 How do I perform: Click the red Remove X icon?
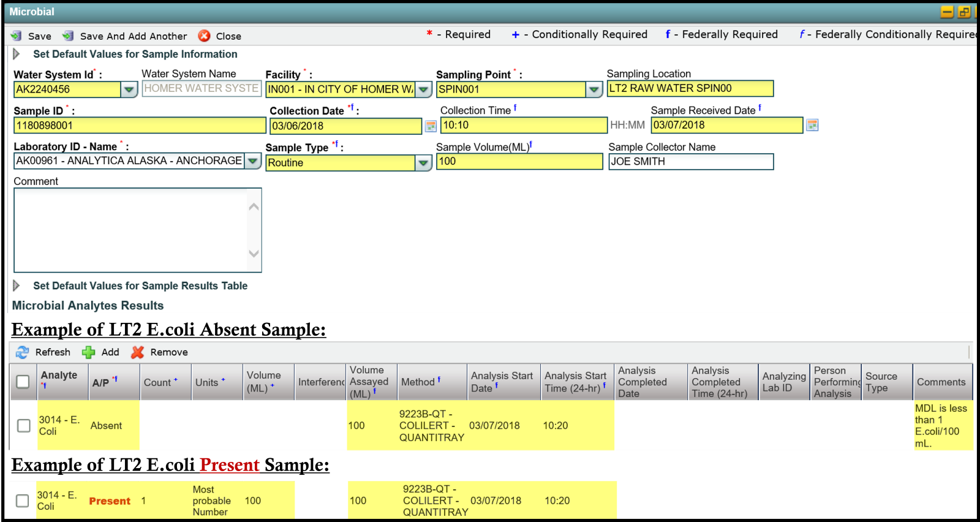[138, 352]
